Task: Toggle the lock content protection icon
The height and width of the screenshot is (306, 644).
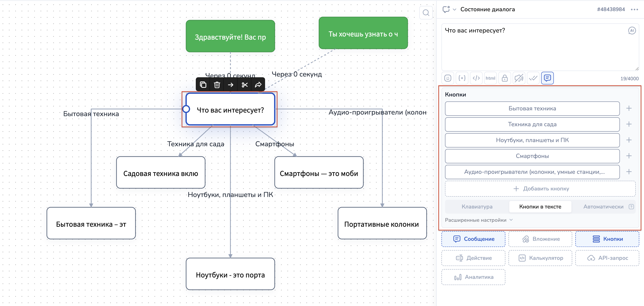Action: [505, 78]
